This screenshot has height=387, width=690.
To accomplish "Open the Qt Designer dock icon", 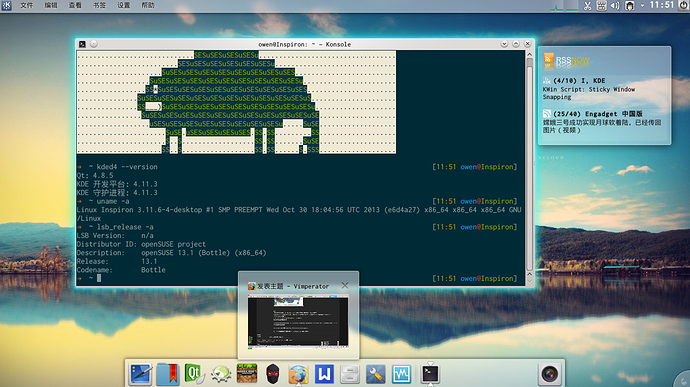I will pyautogui.click(x=194, y=374).
